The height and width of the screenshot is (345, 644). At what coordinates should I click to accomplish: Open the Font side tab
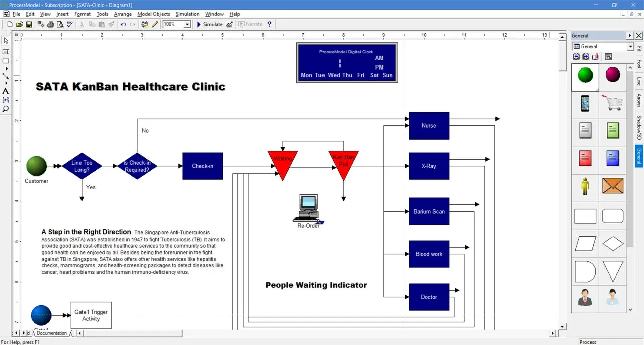point(639,64)
